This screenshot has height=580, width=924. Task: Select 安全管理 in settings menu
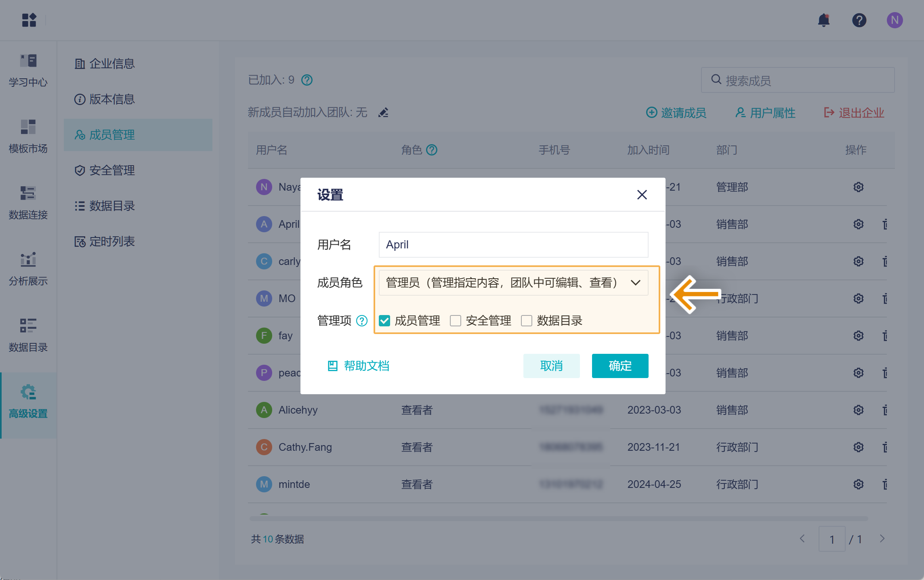tap(112, 170)
